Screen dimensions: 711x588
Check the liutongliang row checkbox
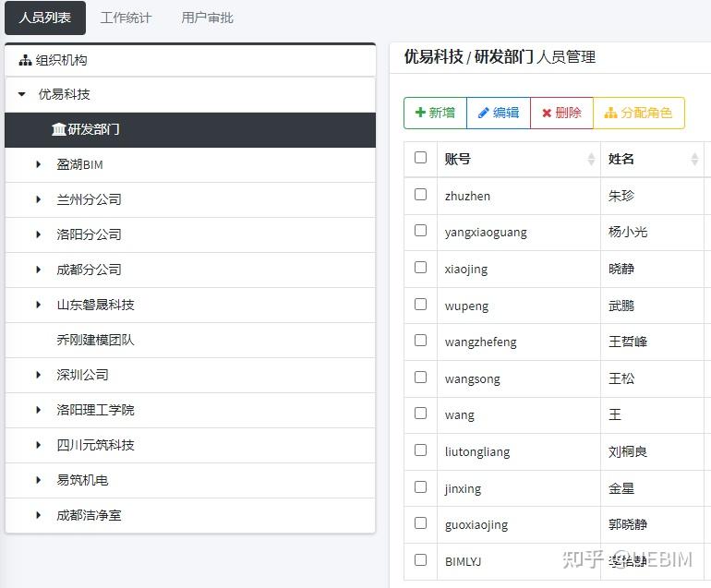[x=421, y=450]
